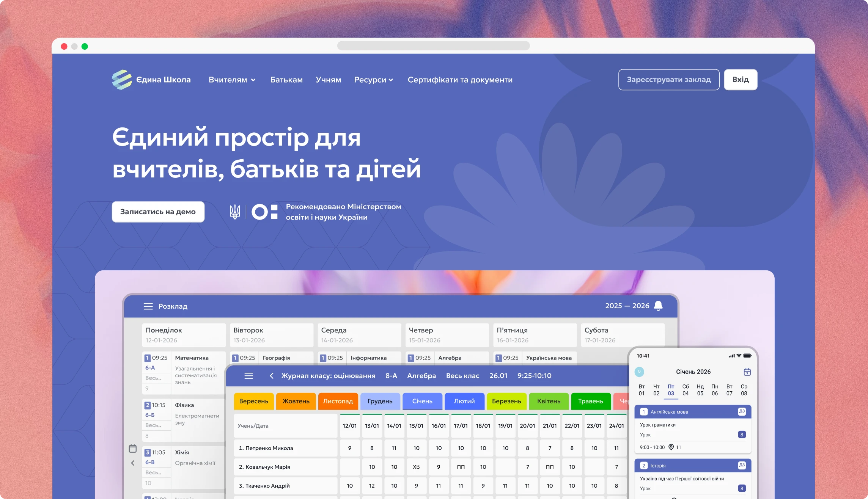868x499 pixels.
Task: Click the green macOS window button
Action: click(85, 46)
